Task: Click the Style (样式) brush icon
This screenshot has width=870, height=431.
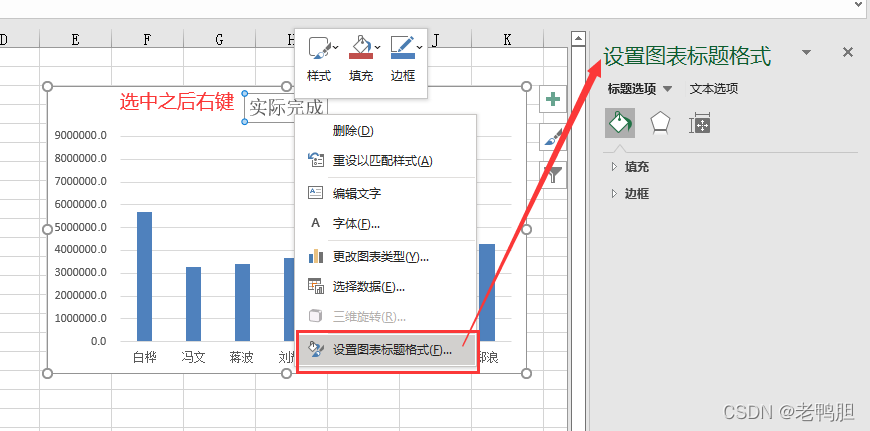Action: [x=320, y=48]
